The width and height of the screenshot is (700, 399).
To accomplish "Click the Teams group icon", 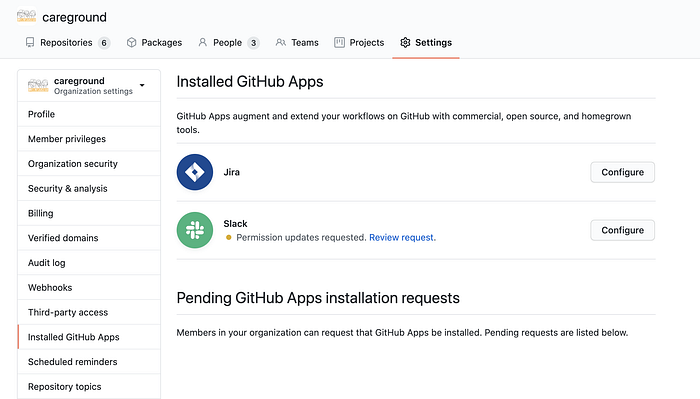I will [281, 42].
